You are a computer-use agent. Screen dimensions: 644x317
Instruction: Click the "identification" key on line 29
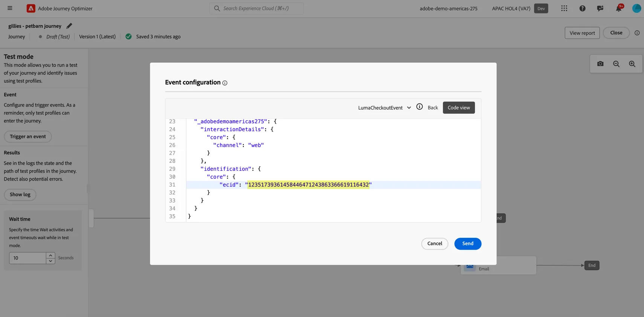(226, 169)
